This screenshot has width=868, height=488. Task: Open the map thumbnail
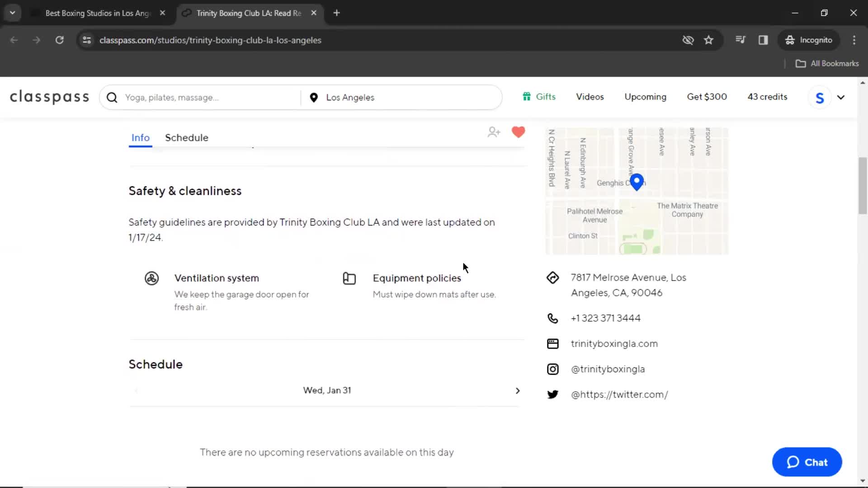point(637,191)
